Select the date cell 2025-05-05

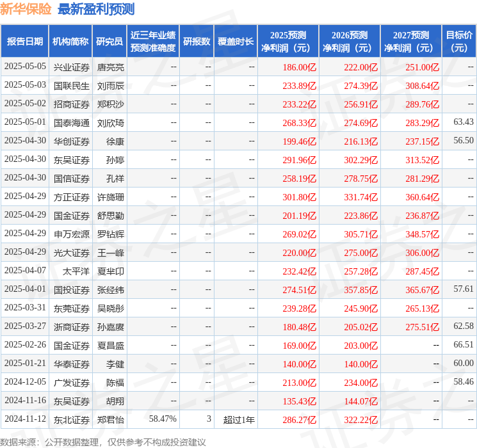tap(25, 67)
